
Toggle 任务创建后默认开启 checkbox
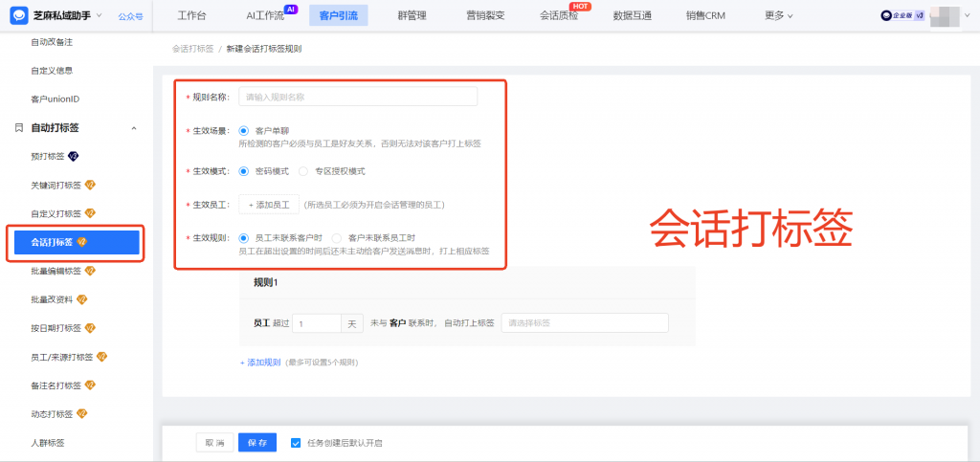tap(297, 443)
